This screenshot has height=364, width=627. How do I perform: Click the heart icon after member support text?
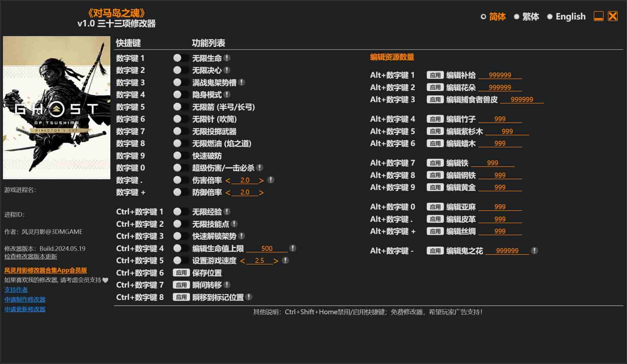coord(105,280)
